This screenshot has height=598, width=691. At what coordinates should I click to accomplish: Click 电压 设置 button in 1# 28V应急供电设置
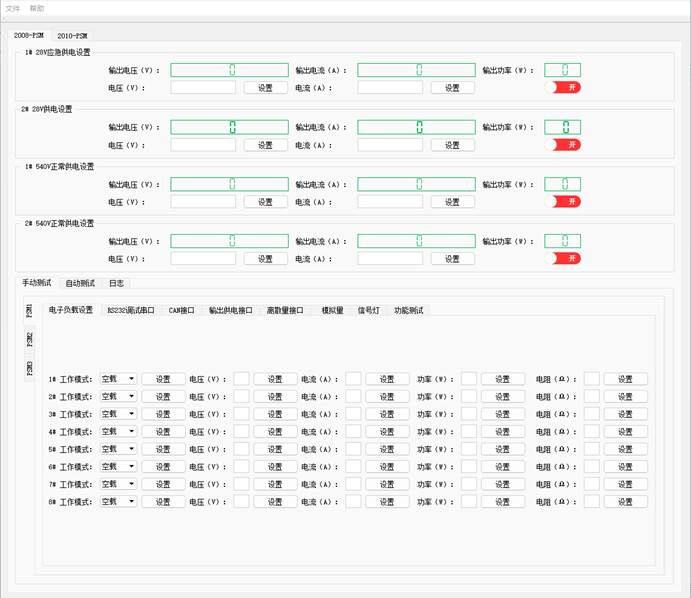tap(265, 88)
